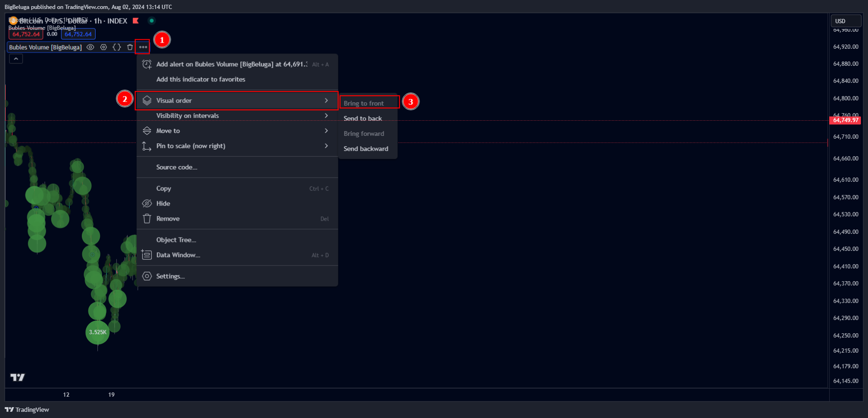Open the indicator's three-dots More menu

click(143, 47)
